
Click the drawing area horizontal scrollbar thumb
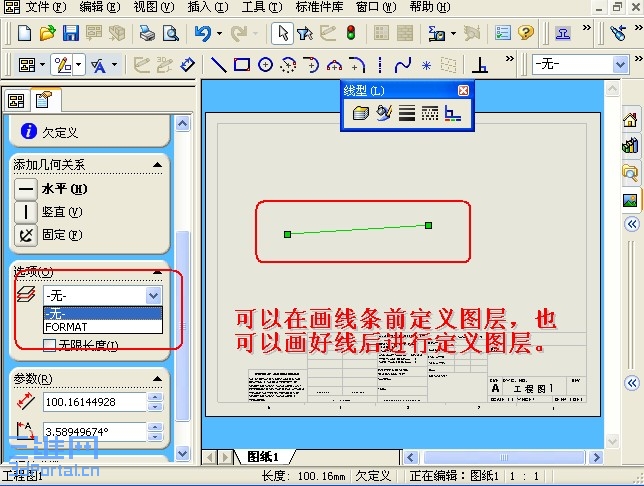click(x=504, y=457)
